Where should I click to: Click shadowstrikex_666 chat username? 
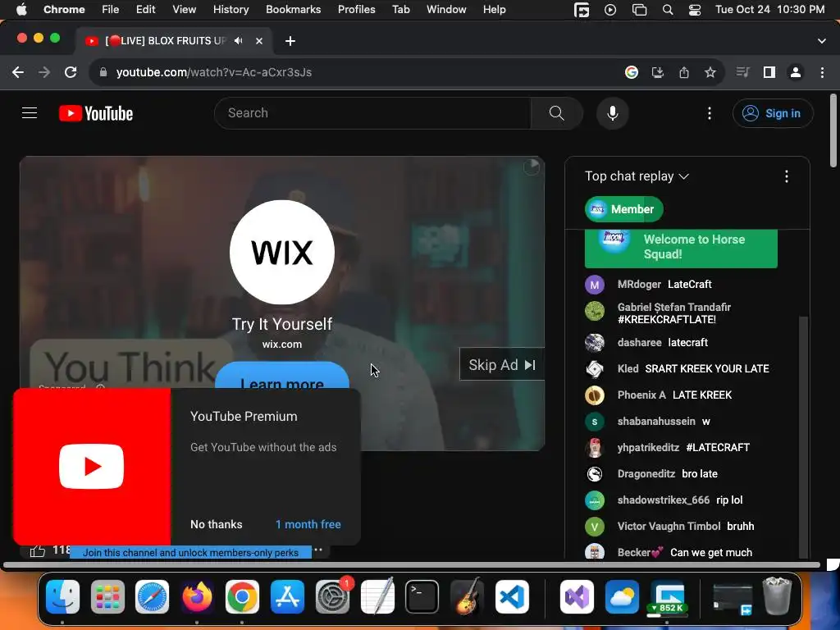pos(663,500)
